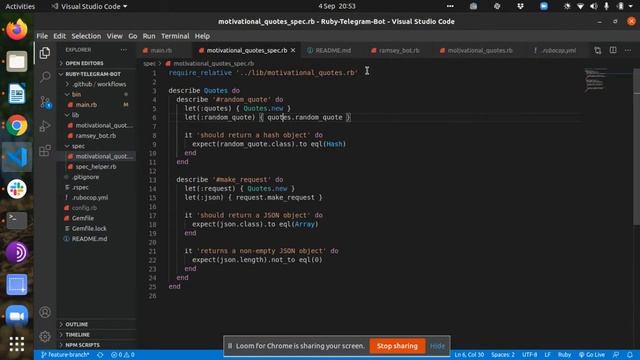Collapse the RUBY-TELEGRAM-BOT project folder

93,74
